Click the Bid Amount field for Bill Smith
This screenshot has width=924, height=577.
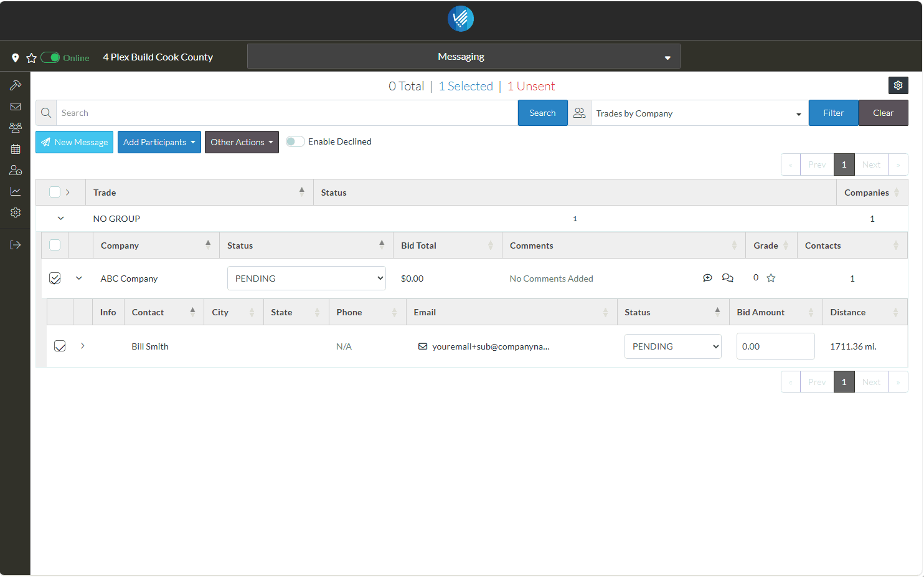point(775,346)
